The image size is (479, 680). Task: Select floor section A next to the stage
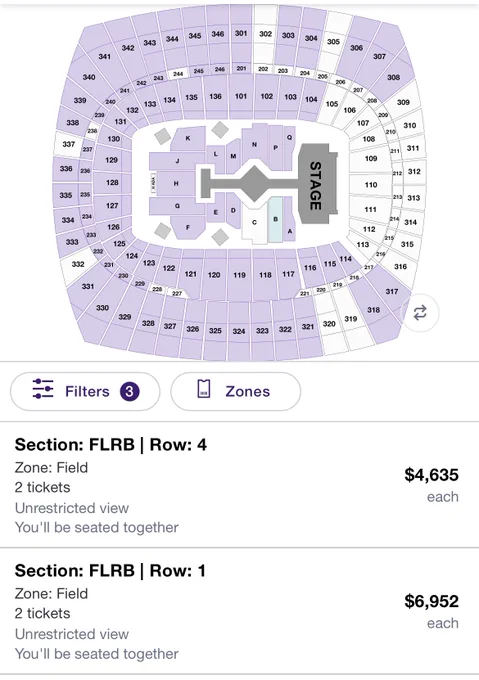290,221
